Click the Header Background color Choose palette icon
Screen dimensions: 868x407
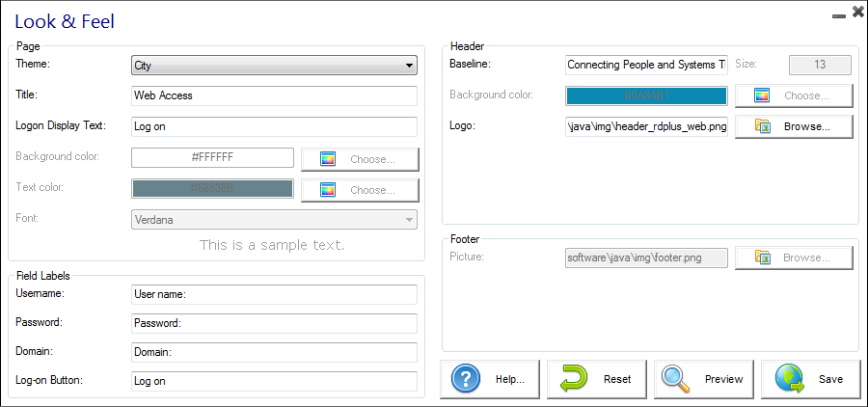(x=762, y=95)
